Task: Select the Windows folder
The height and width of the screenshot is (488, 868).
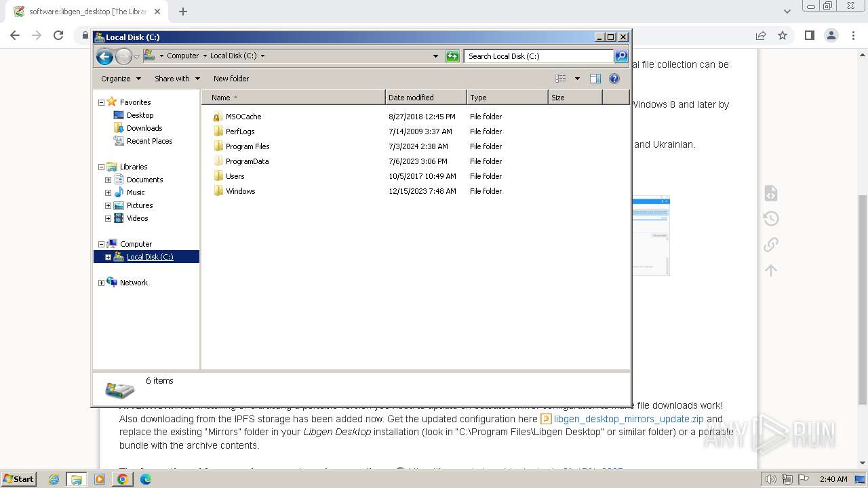Action: click(x=240, y=191)
